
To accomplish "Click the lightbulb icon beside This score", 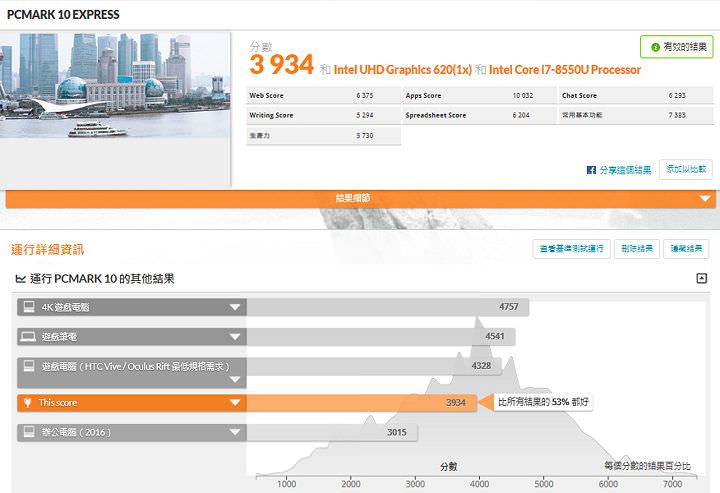I will [29, 402].
